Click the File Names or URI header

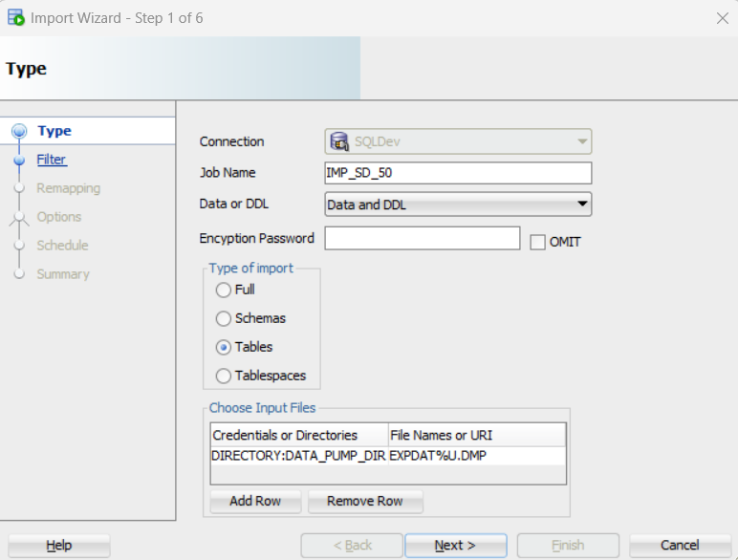[477, 436]
